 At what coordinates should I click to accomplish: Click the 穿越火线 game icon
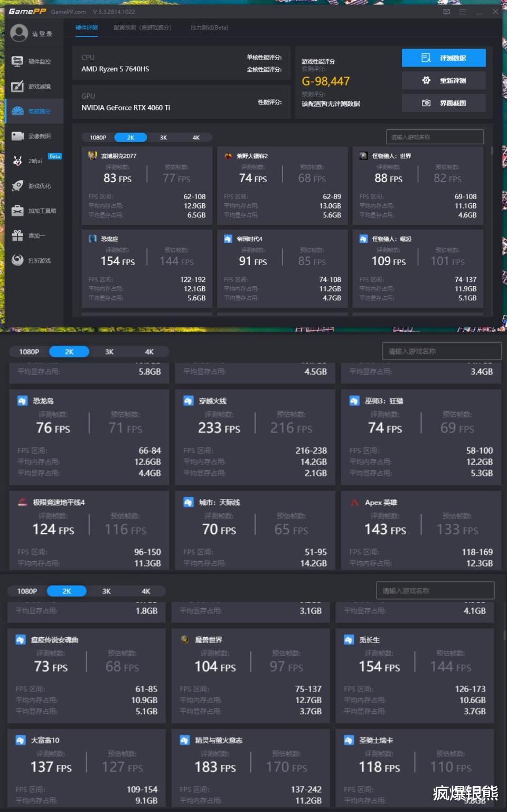189,401
